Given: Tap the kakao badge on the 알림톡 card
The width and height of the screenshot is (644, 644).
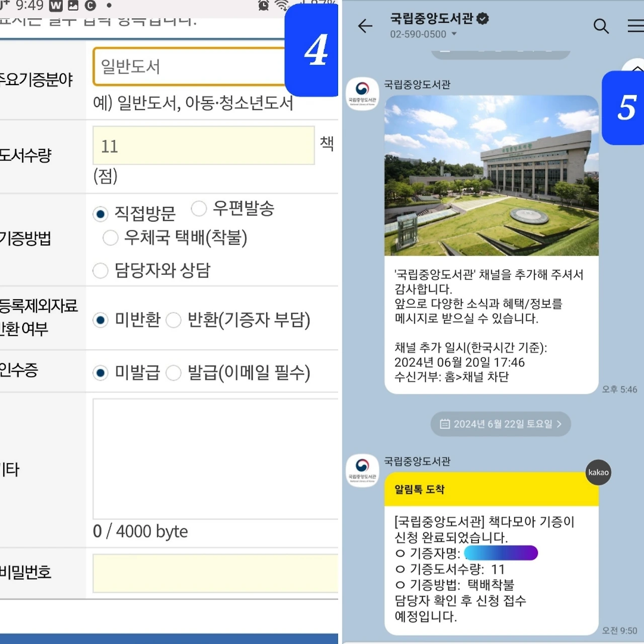Looking at the screenshot, I should [x=598, y=472].
